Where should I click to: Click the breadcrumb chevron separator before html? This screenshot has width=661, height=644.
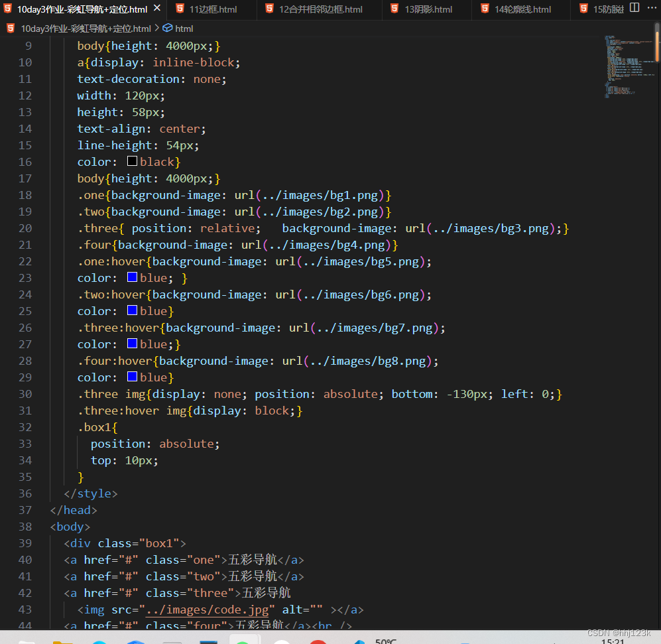tap(157, 29)
